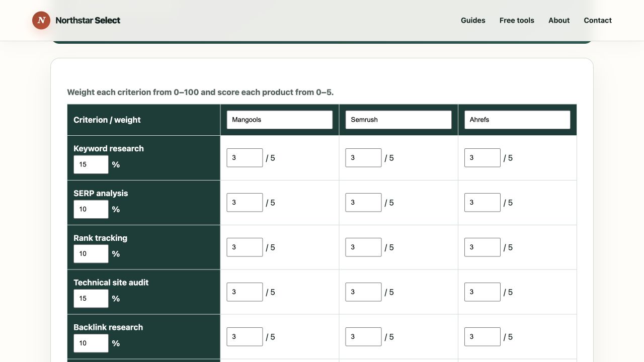The image size is (644, 362).
Task: Set Mangools score for Rank tracking
Action: pos(245,247)
